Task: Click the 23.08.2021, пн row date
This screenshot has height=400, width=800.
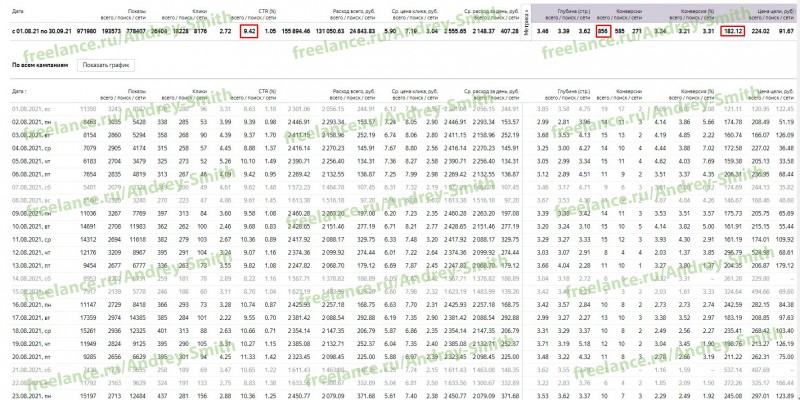Action: (29, 396)
